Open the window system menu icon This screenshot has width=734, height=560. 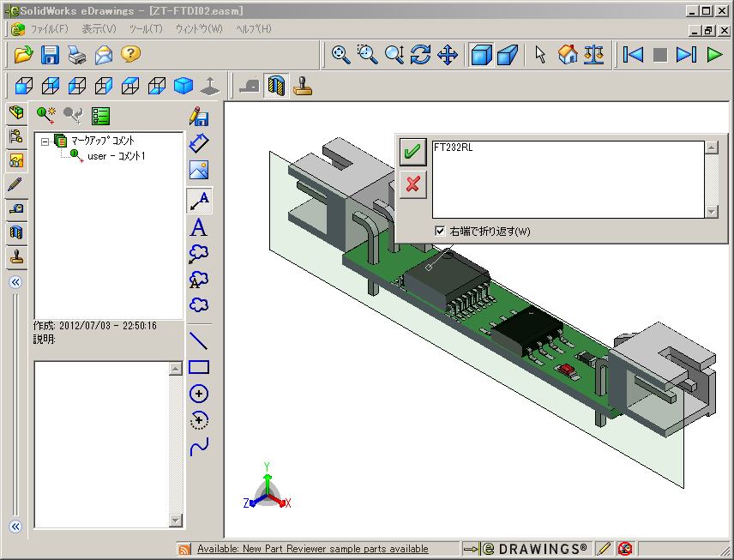11,10
